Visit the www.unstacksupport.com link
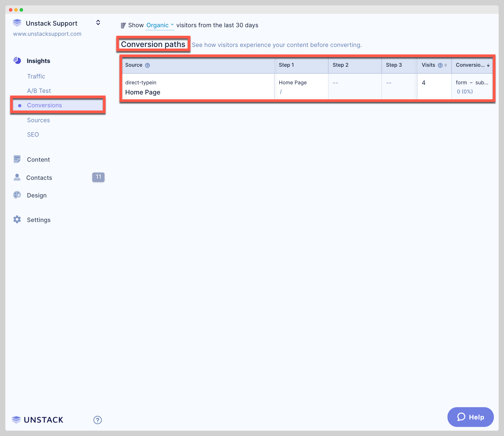 tap(47, 34)
